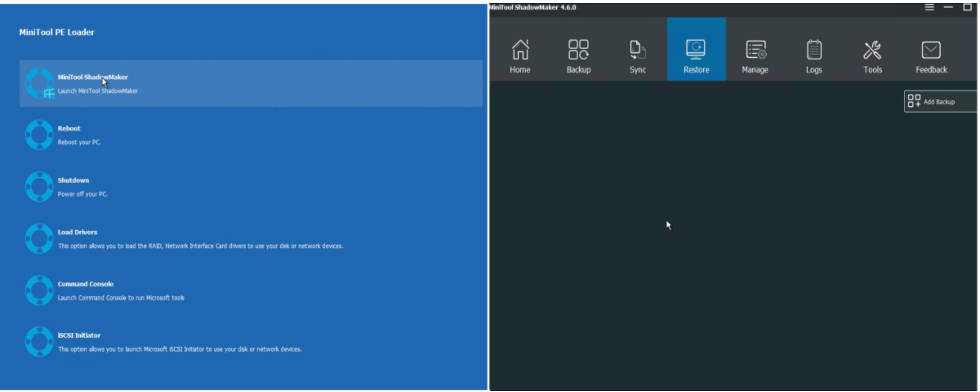Select the Sync files icon
The width and height of the screenshot is (980, 392).
pos(638,50)
